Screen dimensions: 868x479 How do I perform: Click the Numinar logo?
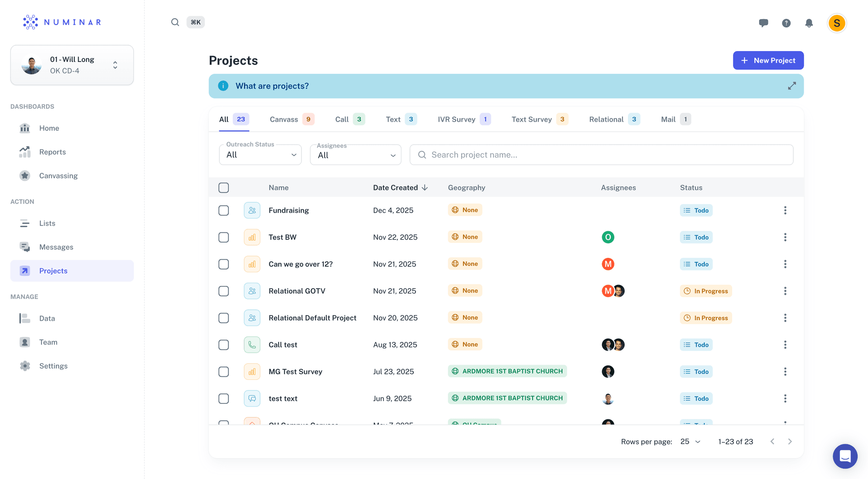coord(62,22)
